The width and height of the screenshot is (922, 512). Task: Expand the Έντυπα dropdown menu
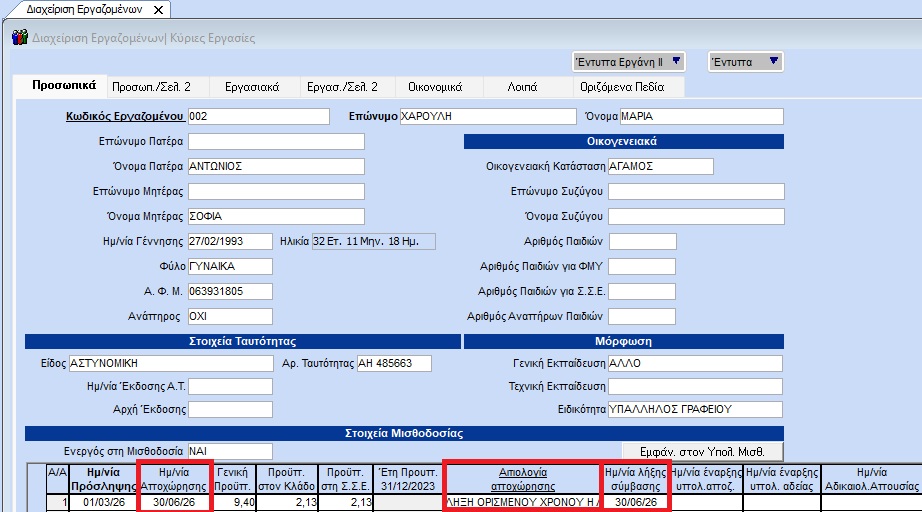pos(775,62)
